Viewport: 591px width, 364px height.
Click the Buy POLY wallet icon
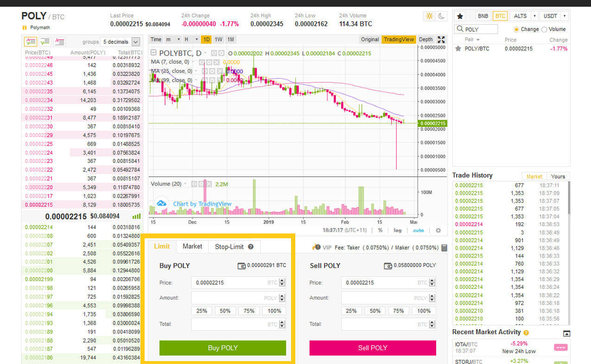(x=241, y=266)
